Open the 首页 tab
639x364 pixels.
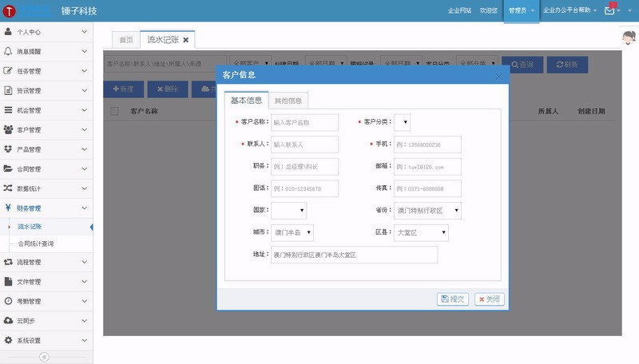click(x=126, y=40)
